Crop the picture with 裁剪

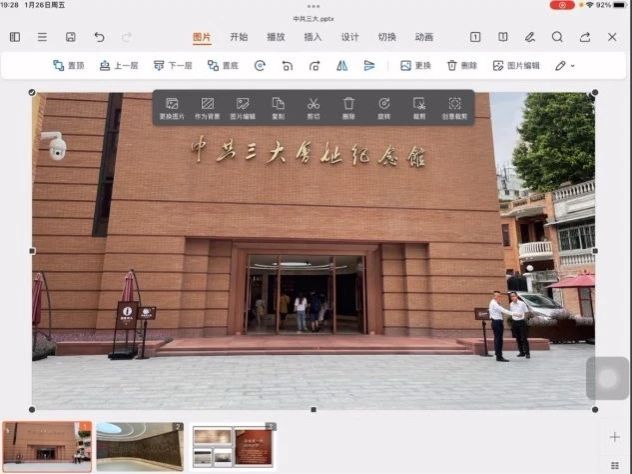point(419,108)
